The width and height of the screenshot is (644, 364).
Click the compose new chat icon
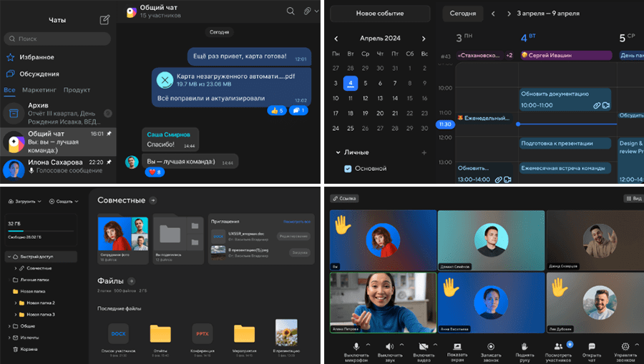tap(104, 20)
